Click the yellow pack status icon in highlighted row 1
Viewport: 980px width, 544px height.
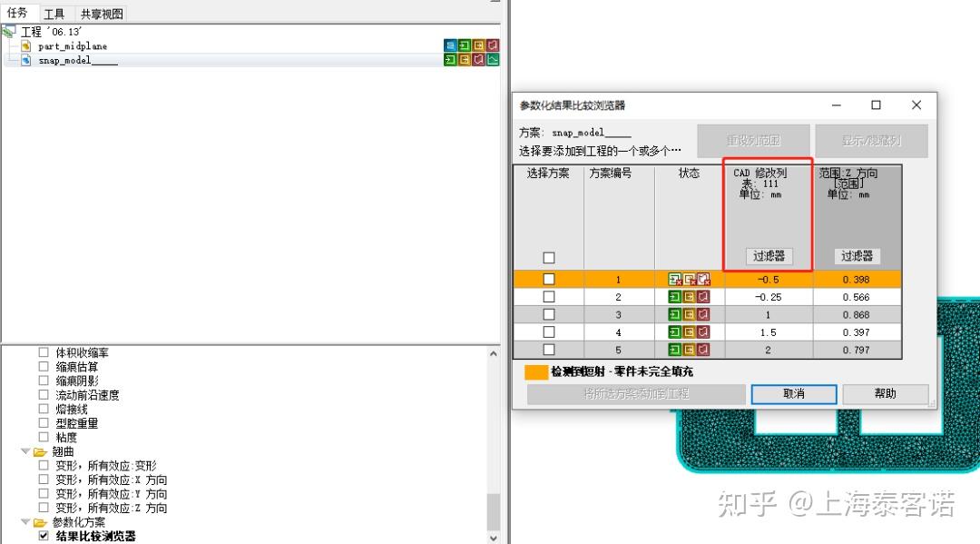688,278
